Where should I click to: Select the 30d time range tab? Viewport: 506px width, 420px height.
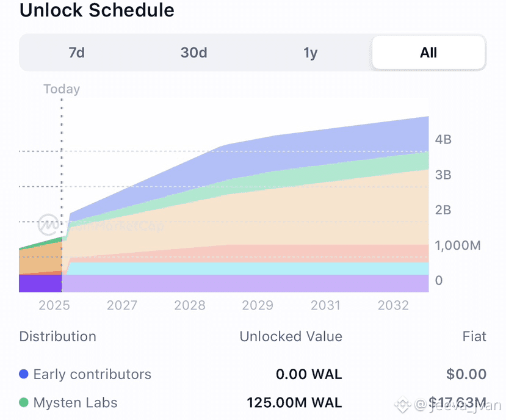pos(193,52)
